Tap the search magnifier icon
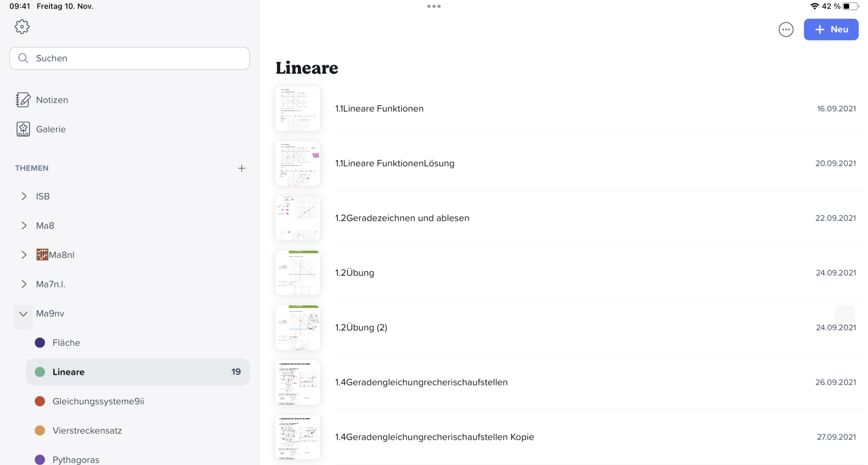The width and height of the screenshot is (868, 465). 23,58
